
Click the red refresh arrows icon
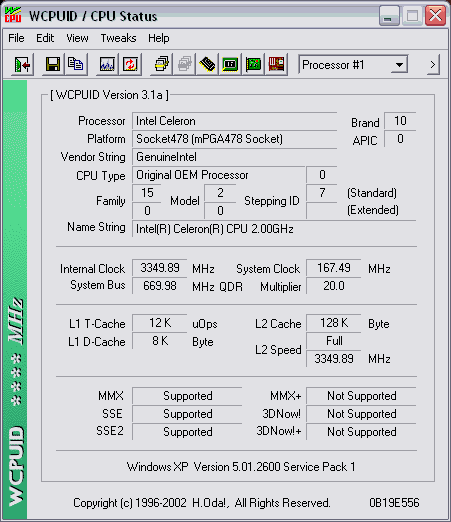130,64
